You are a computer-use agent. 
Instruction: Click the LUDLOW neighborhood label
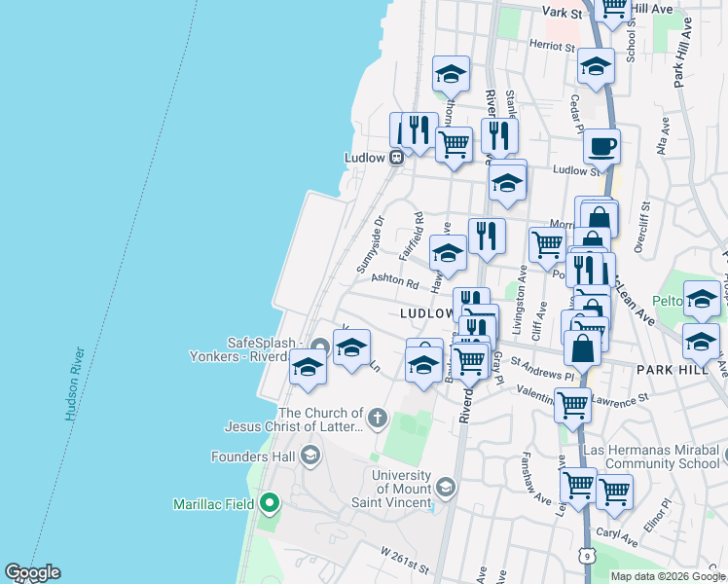426,313
